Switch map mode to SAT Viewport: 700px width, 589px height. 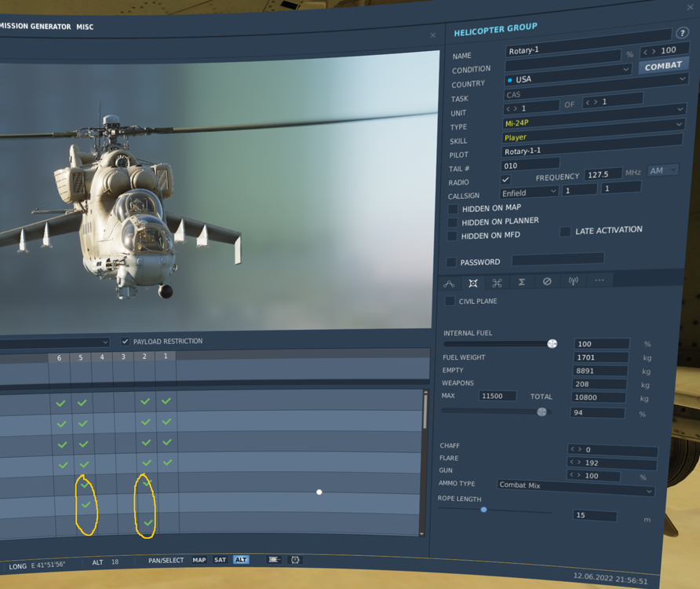pyautogui.click(x=220, y=560)
